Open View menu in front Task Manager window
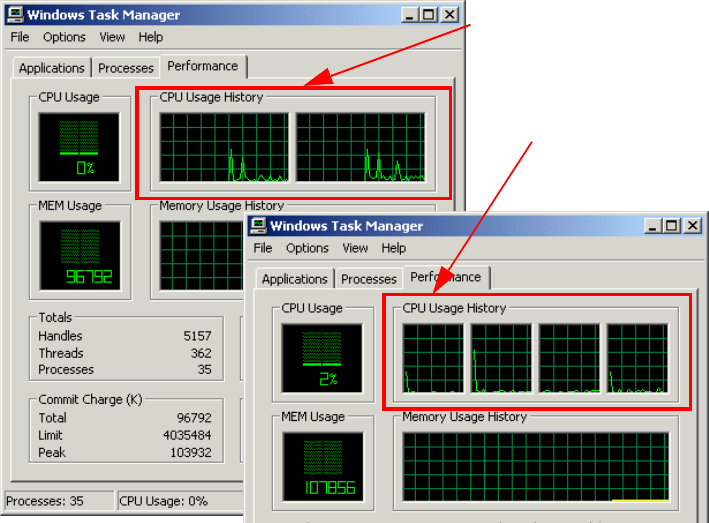The height and width of the screenshot is (523, 709). pyautogui.click(x=355, y=248)
